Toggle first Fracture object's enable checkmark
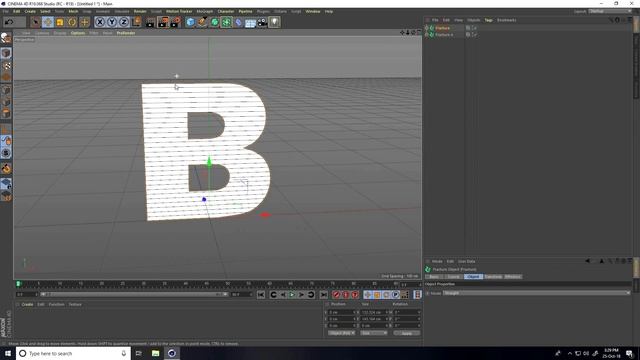Image resolution: width=640 pixels, height=360 pixels. [x=475, y=28]
